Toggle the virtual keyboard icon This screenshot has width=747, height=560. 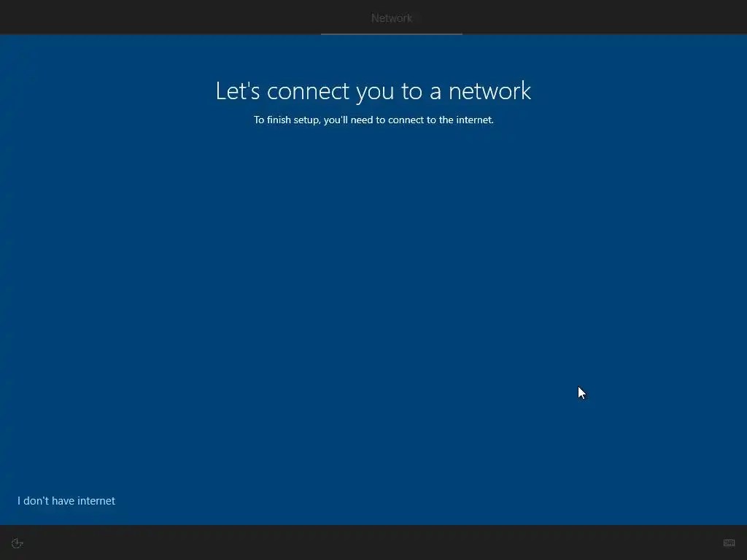(729, 542)
